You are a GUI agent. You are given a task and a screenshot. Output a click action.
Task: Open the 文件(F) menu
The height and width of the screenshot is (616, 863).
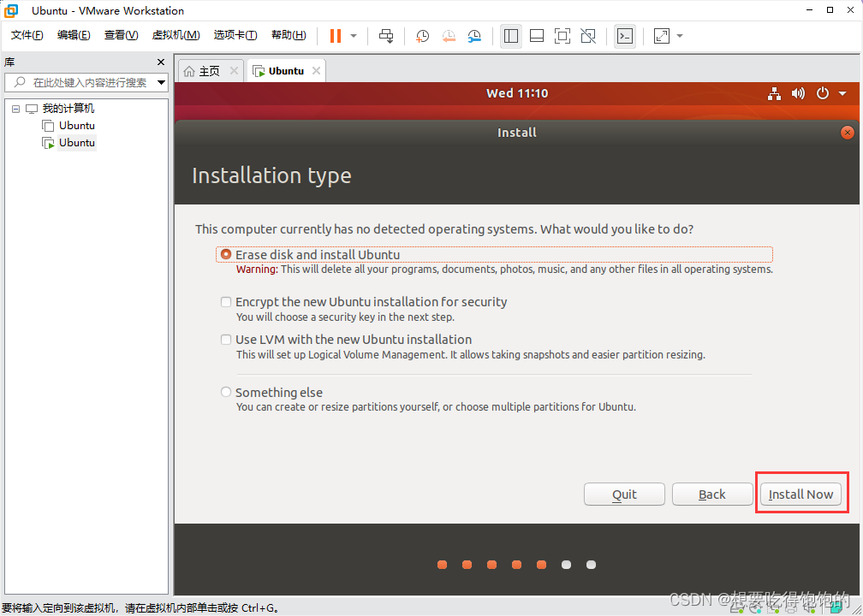[27, 35]
